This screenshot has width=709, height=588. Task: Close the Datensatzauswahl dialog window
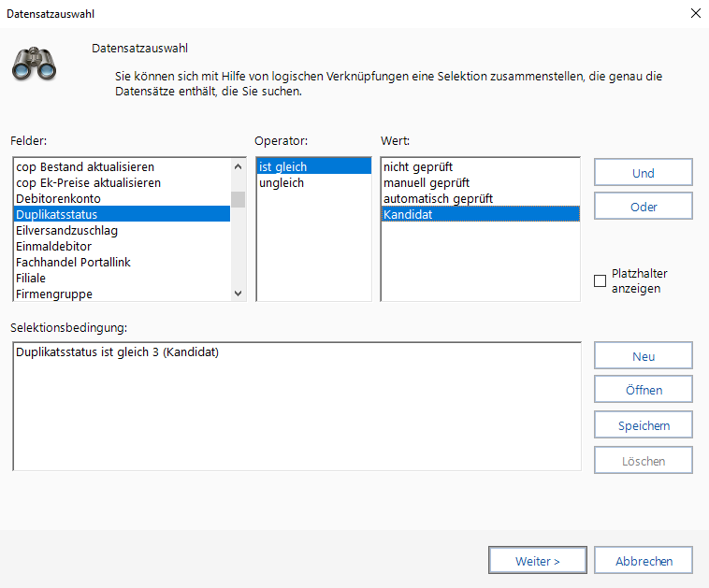(695, 13)
